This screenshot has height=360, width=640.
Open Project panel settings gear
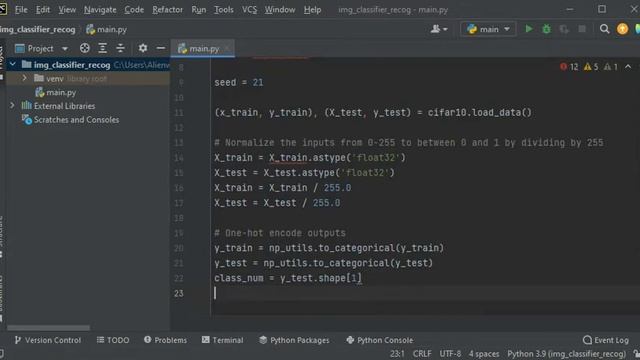click(142, 48)
